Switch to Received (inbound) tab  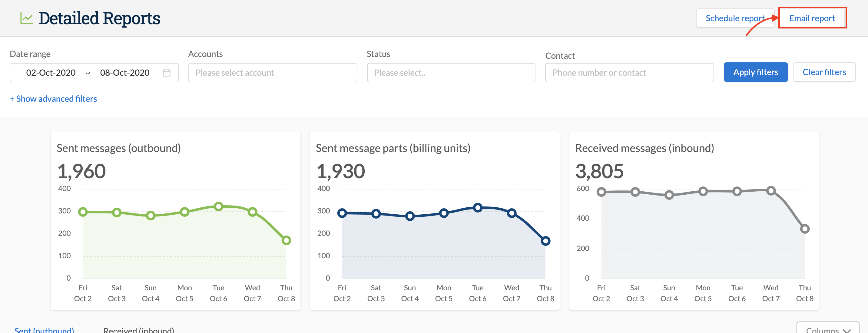tap(138, 330)
